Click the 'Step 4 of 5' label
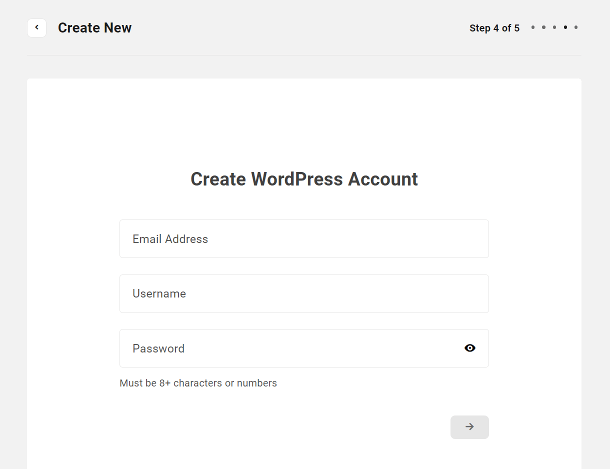 tap(494, 28)
